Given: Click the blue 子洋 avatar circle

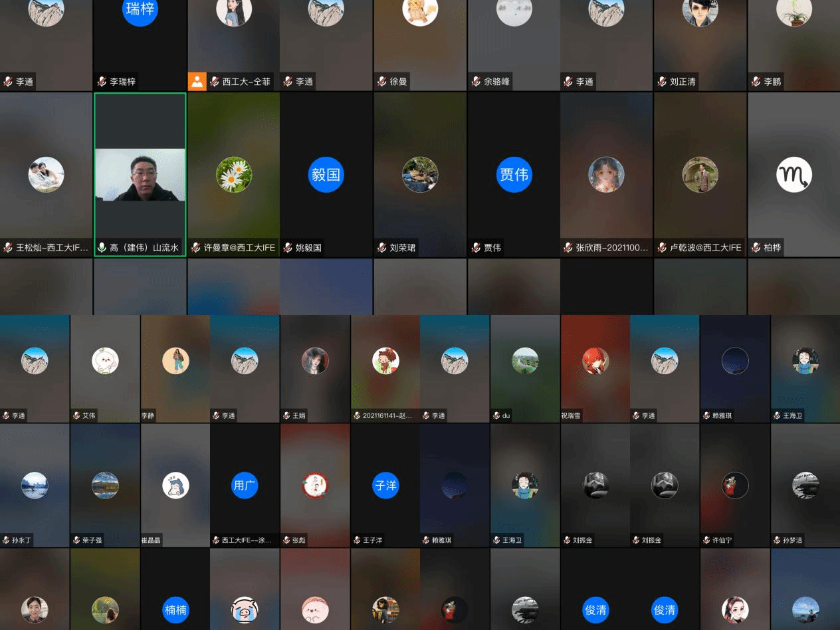Looking at the screenshot, I should 385,486.
